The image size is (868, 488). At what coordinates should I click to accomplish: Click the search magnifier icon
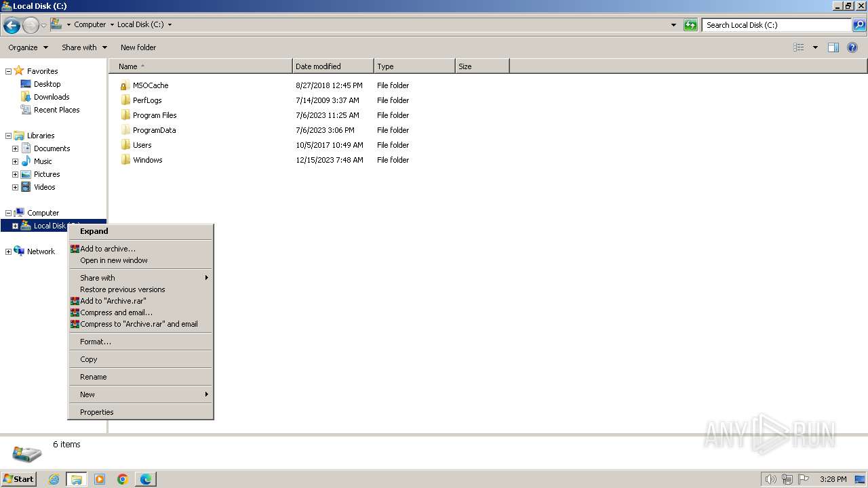pyautogui.click(x=859, y=25)
